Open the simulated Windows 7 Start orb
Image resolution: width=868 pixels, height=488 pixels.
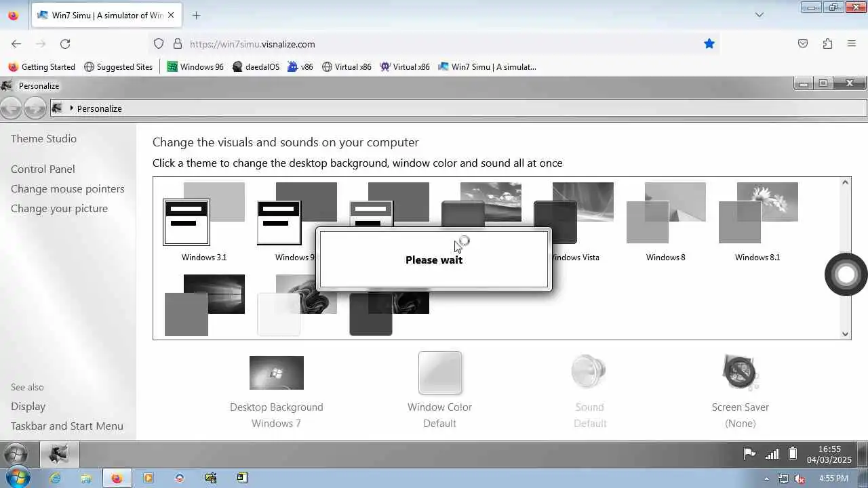[x=16, y=454]
